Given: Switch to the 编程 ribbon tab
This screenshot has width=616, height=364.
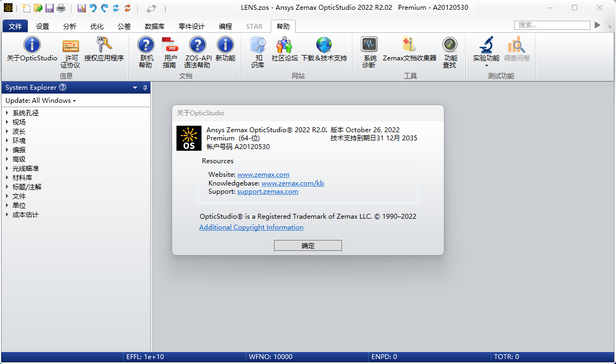Looking at the screenshot, I should coord(225,26).
